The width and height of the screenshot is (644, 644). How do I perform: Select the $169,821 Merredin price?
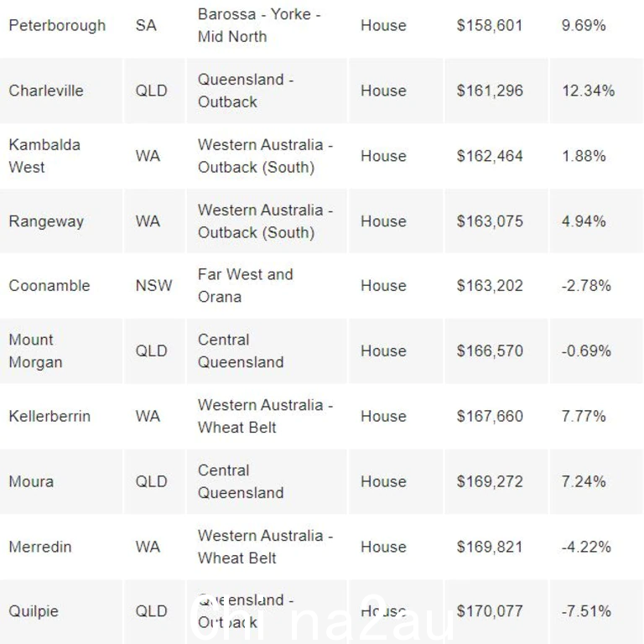click(x=490, y=547)
